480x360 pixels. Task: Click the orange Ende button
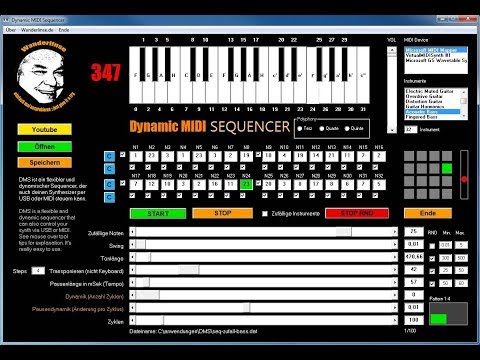coord(428,213)
